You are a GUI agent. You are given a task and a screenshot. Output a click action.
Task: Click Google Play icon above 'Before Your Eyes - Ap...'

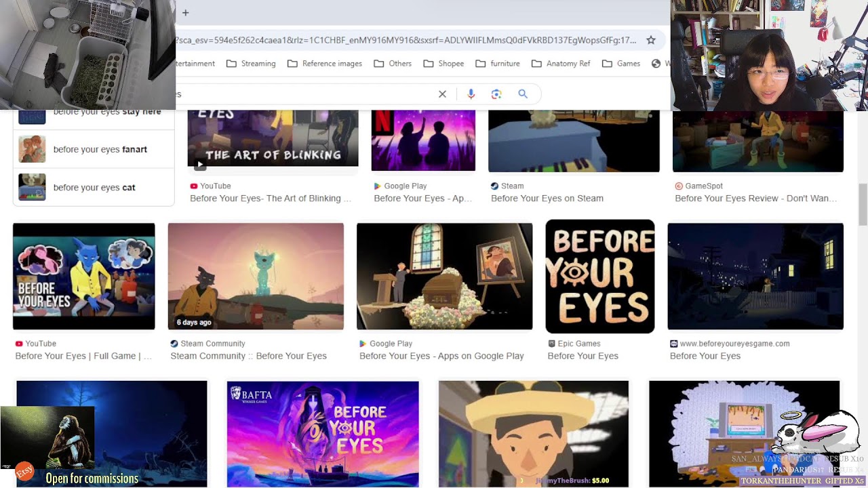click(378, 186)
